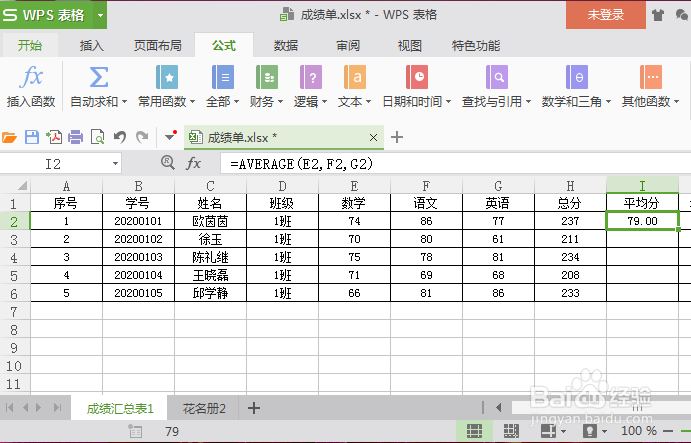Screen dimensions: 691x443
Task: Open the Text functions icon
Action: (x=355, y=77)
